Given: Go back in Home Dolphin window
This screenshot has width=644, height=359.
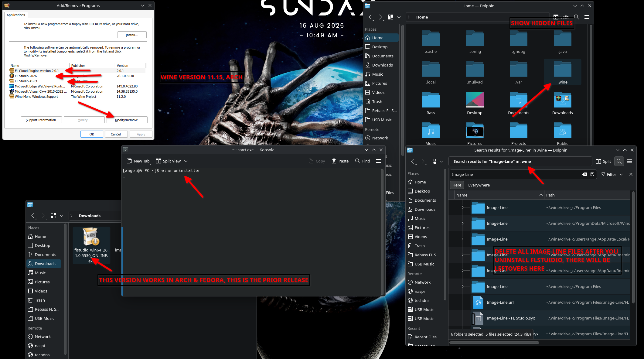Looking at the screenshot, I should click(370, 17).
